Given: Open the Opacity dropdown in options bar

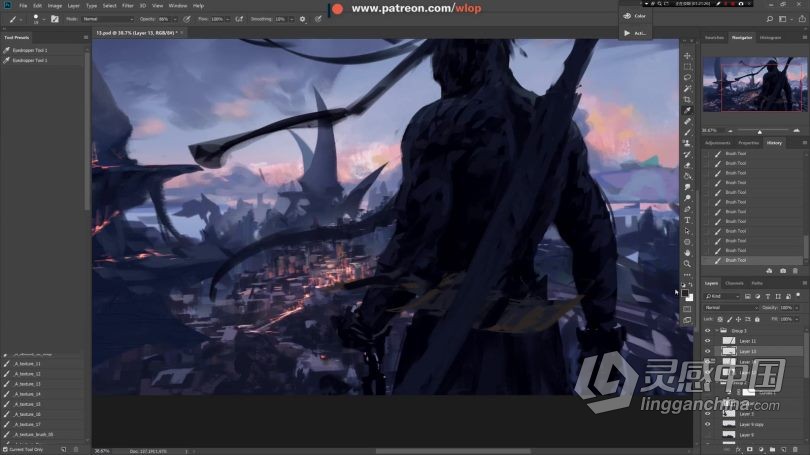Looking at the screenshot, I should coord(175,19).
